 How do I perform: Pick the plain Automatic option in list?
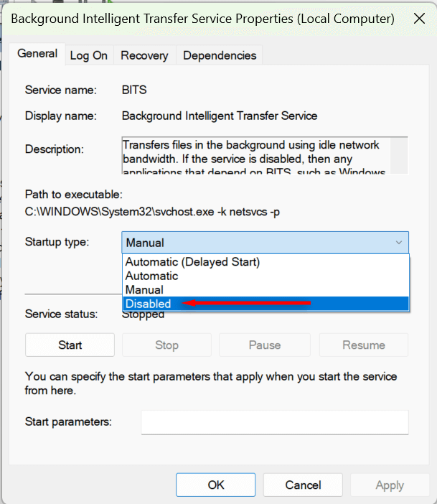(x=151, y=276)
